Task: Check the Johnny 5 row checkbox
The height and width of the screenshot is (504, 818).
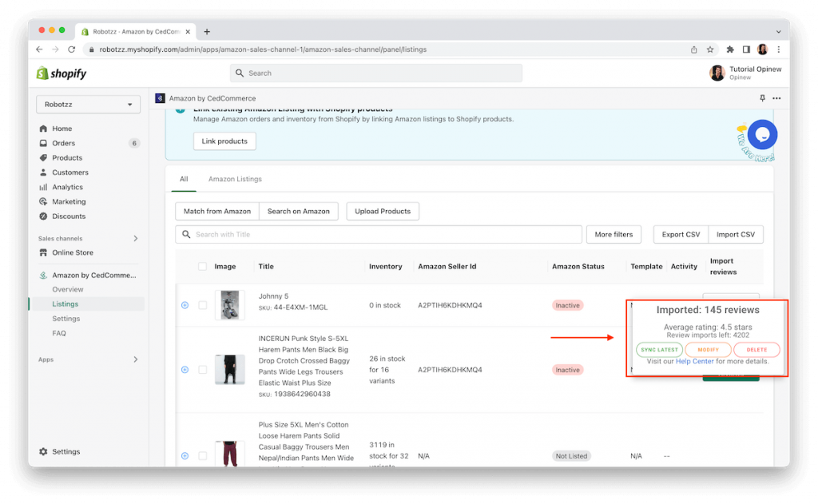Action: coord(202,305)
